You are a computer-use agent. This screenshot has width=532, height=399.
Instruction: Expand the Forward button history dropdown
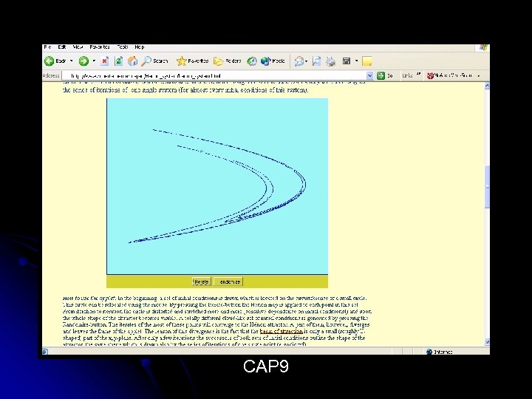(94, 61)
